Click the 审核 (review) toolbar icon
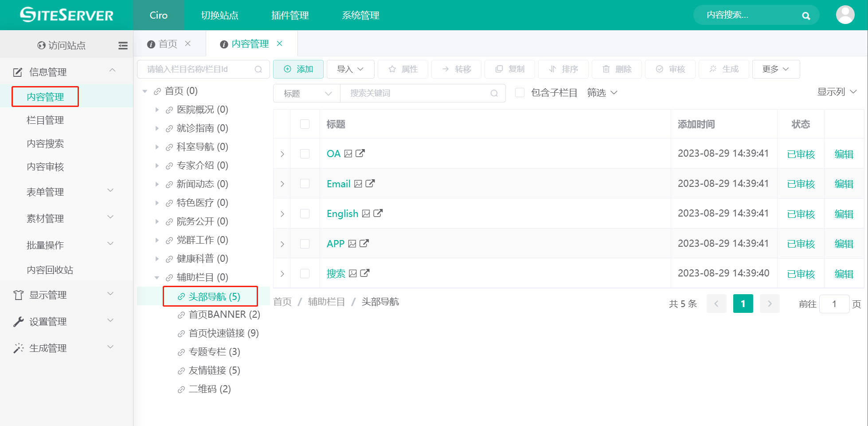 pos(670,69)
